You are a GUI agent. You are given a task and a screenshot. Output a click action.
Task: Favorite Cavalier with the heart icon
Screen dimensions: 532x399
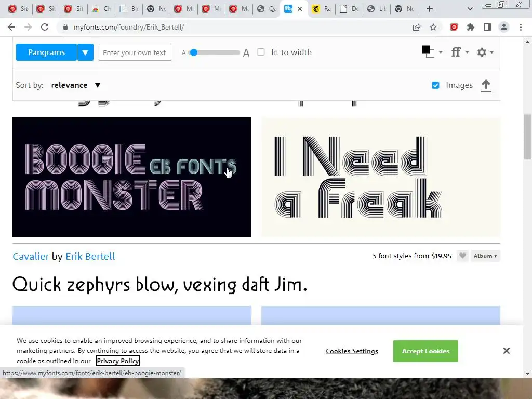point(462,256)
